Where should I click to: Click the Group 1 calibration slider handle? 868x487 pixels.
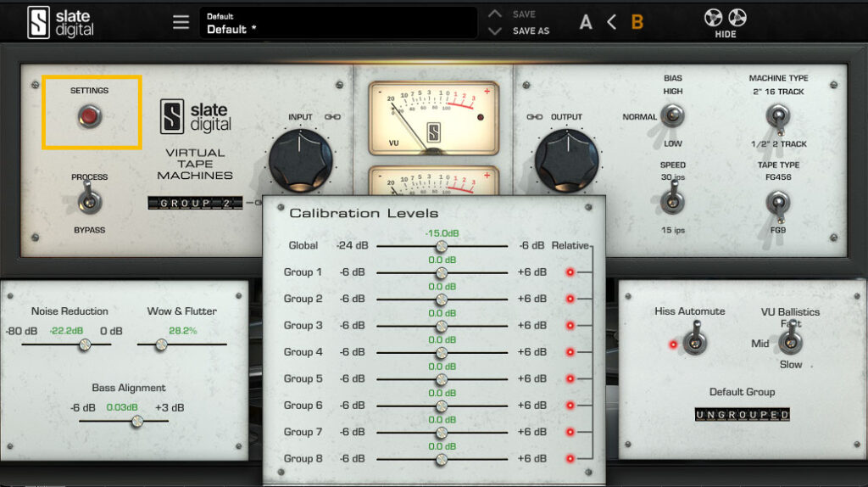(441, 273)
